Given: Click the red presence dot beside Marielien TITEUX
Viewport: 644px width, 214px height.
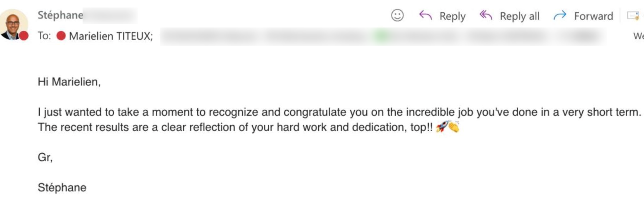Looking at the screenshot, I should 61,36.
